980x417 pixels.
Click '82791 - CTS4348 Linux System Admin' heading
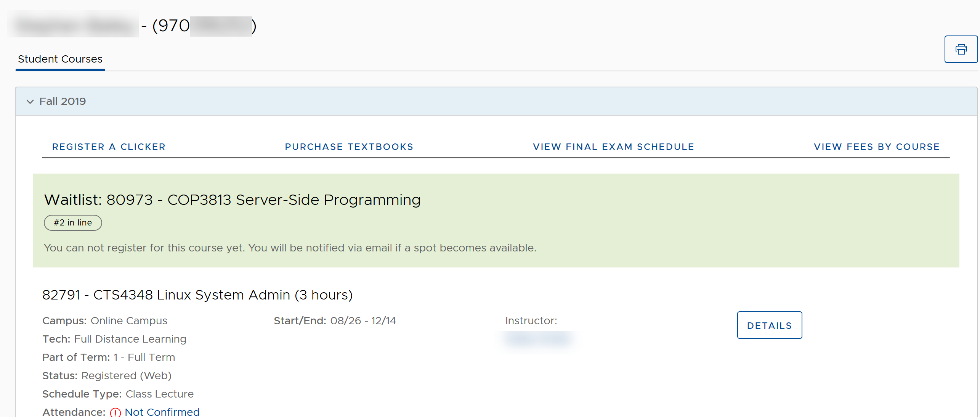(197, 295)
